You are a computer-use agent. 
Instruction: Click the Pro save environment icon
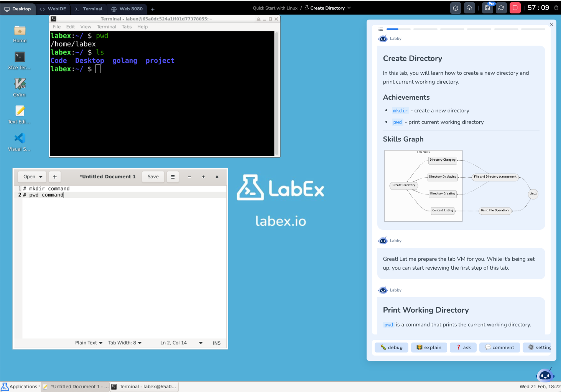click(x=487, y=8)
